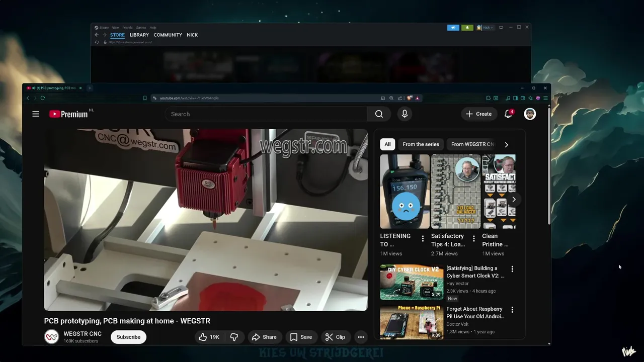This screenshot has width=644, height=362.
Task: Click the PCB prototyping video title
Action: coord(127,321)
